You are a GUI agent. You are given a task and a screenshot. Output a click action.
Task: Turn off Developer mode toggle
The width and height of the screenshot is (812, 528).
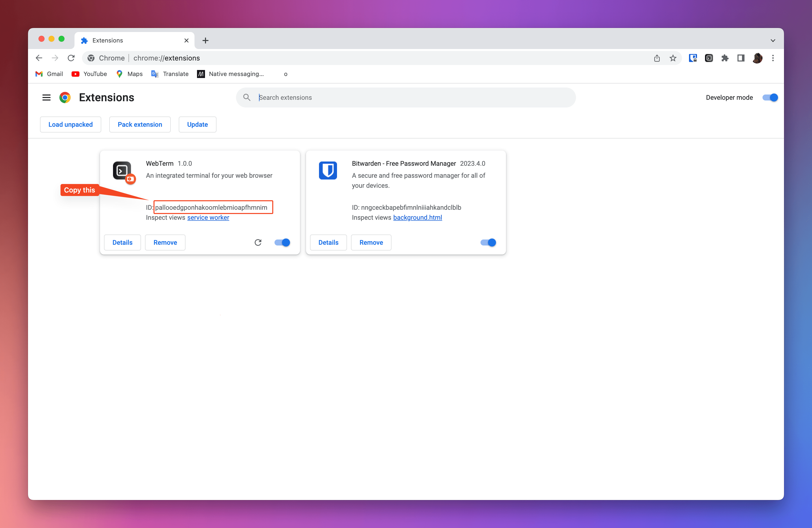pos(770,97)
